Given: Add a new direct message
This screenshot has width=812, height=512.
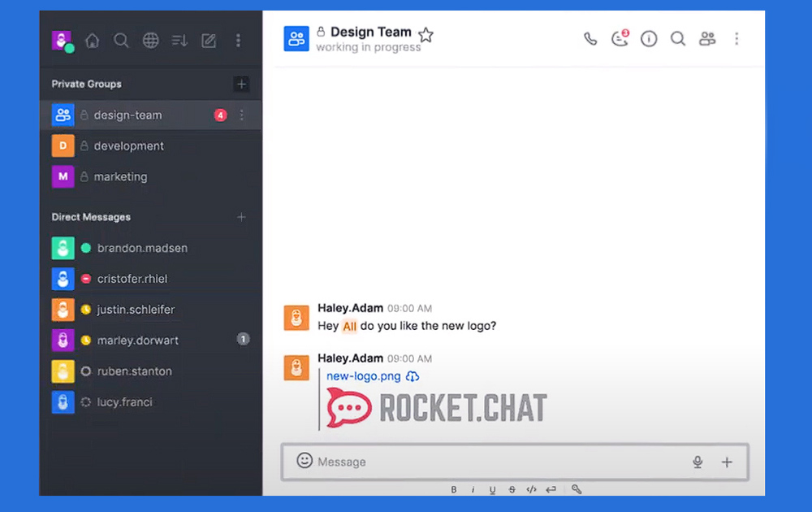Looking at the screenshot, I should coord(241,217).
